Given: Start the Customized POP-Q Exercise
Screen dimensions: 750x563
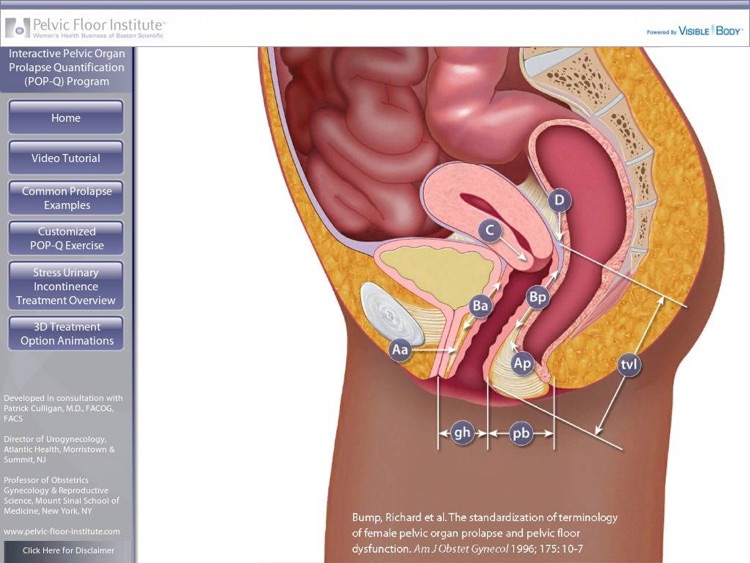Looking at the screenshot, I should 66,238.
